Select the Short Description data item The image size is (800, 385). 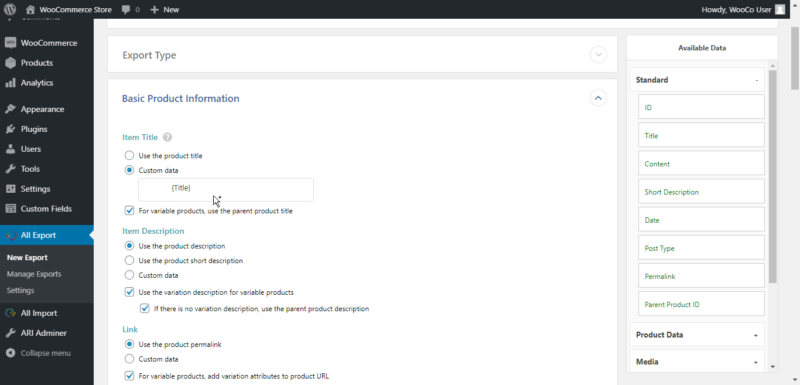(701, 191)
